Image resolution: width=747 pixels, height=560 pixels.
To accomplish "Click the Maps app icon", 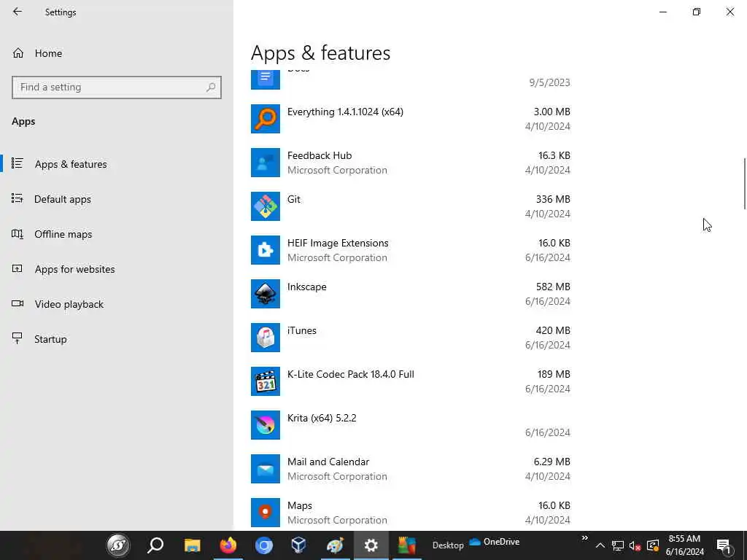I will 266,513.
